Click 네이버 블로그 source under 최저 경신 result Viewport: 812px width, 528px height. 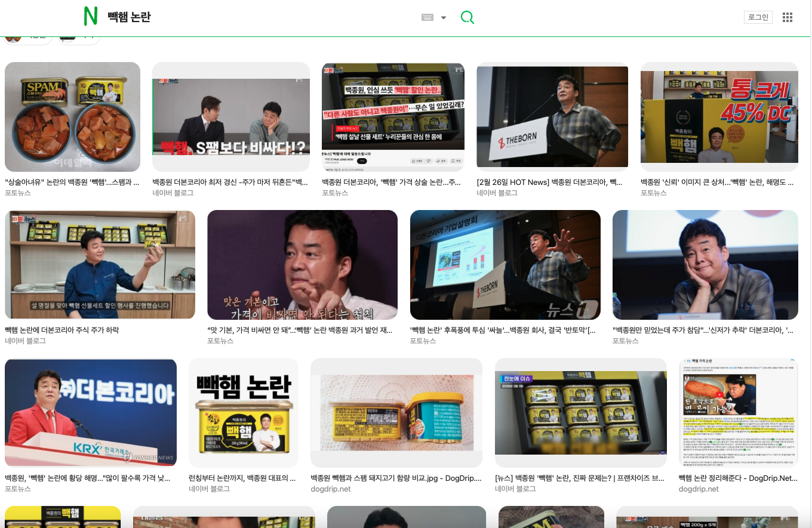coord(173,193)
